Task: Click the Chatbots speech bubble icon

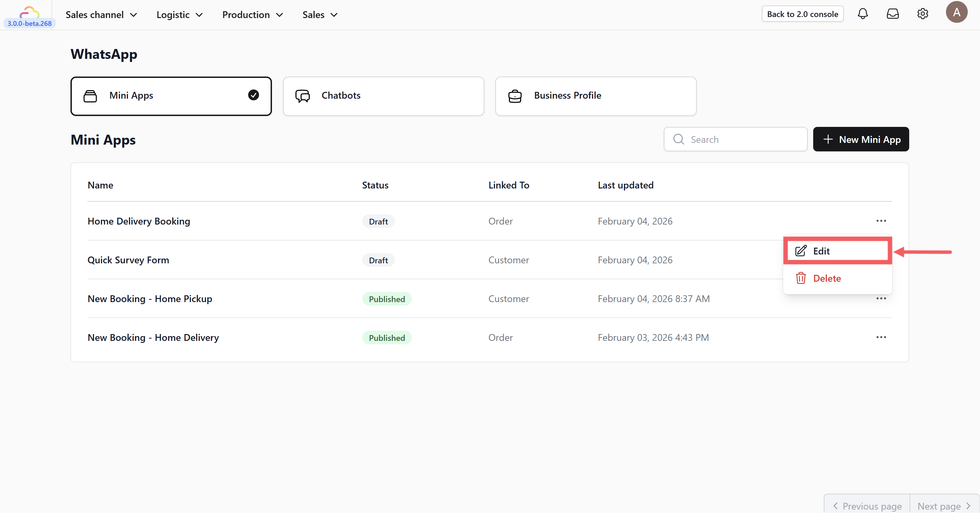Action: point(303,96)
